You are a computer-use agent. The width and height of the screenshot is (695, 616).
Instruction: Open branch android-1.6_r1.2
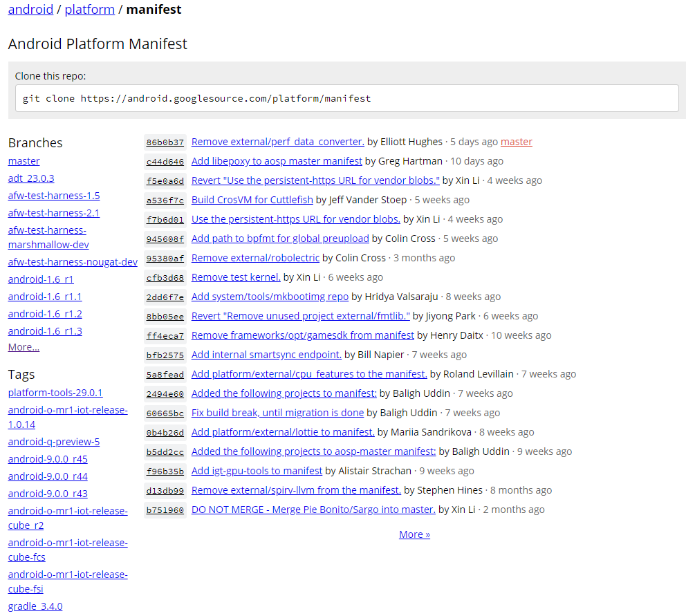(x=45, y=314)
